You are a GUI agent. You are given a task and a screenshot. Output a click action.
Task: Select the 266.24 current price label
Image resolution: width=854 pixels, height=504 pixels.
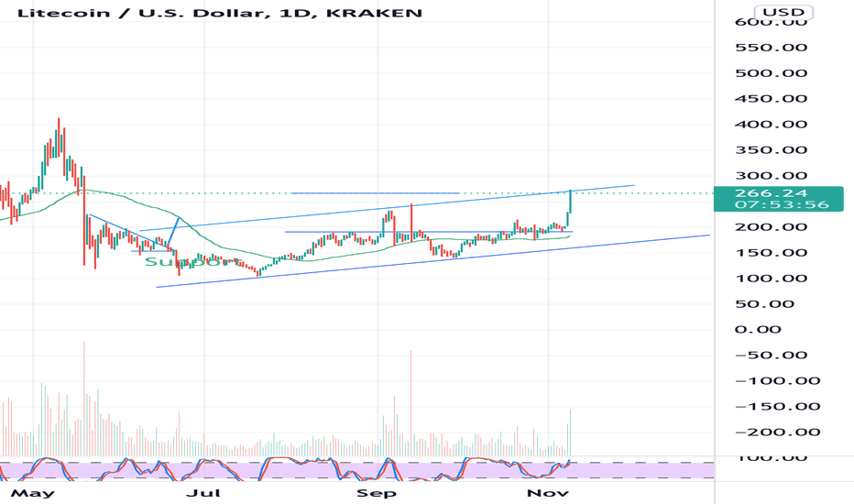pyautogui.click(x=771, y=193)
